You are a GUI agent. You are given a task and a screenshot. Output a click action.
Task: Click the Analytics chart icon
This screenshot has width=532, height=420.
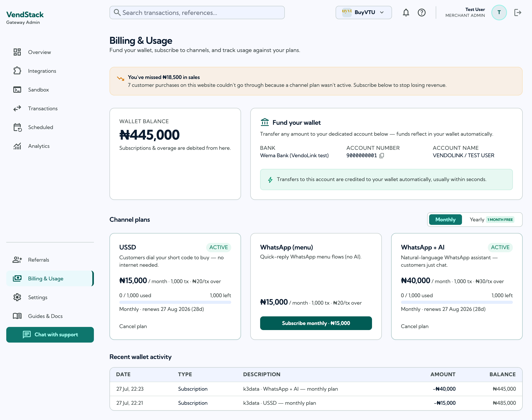click(17, 146)
